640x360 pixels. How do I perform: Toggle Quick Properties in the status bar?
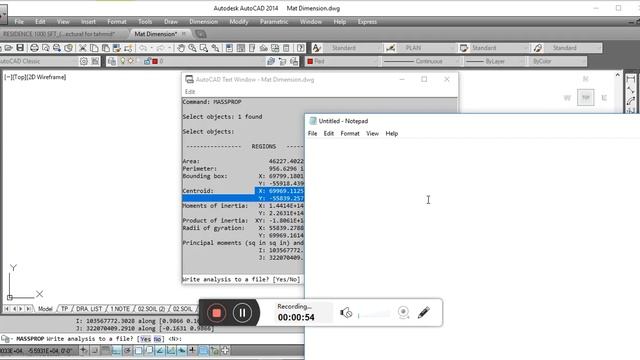click(x=214, y=350)
